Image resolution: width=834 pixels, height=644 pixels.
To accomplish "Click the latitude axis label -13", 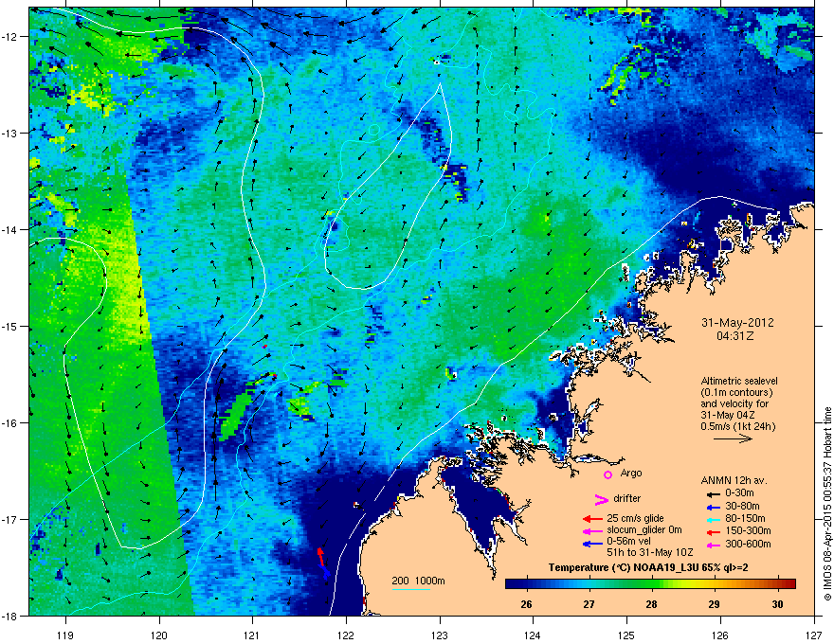I will (x=10, y=134).
